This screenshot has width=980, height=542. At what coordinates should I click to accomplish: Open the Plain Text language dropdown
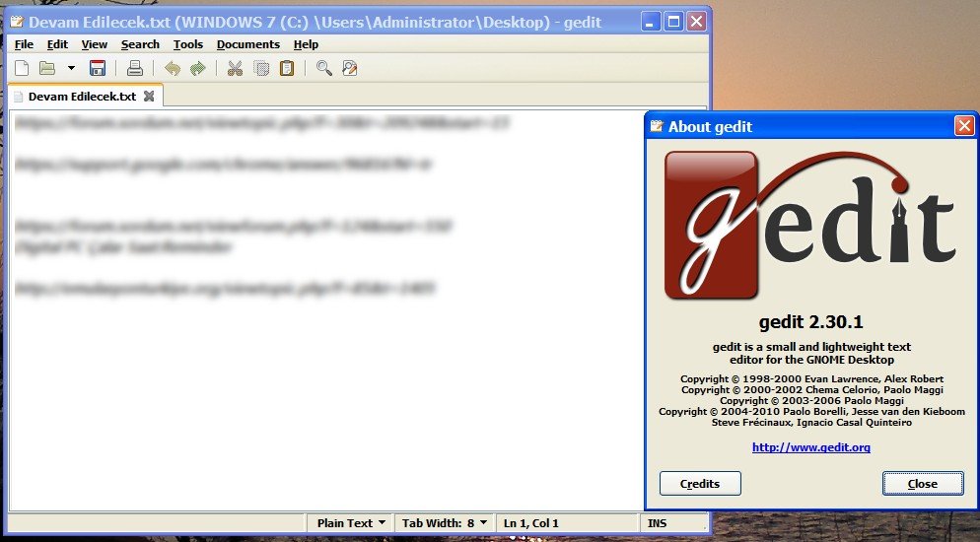click(x=351, y=523)
